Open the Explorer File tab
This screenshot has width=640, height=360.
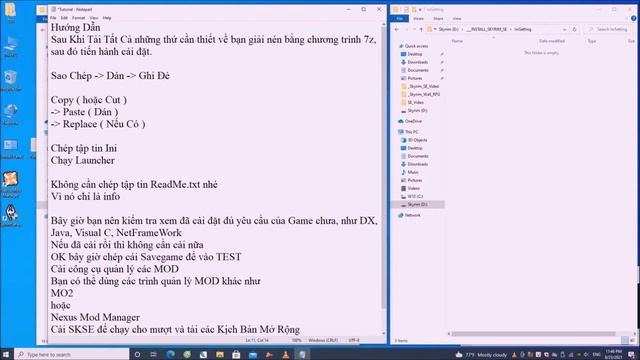tap(400, 18)
